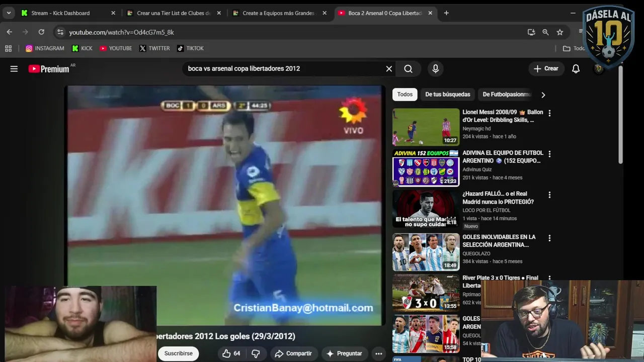Screen dimensions: 644x362
Task: Open options for Hazard FALLÓ video
Action: [x=549, y=195]
